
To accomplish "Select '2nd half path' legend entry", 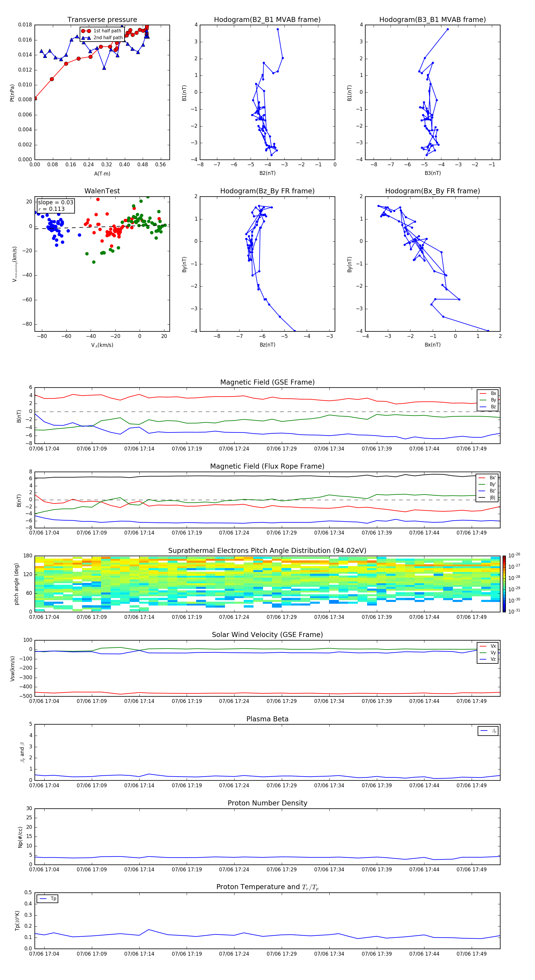I will pyautogui.click(x=102, y=38).
